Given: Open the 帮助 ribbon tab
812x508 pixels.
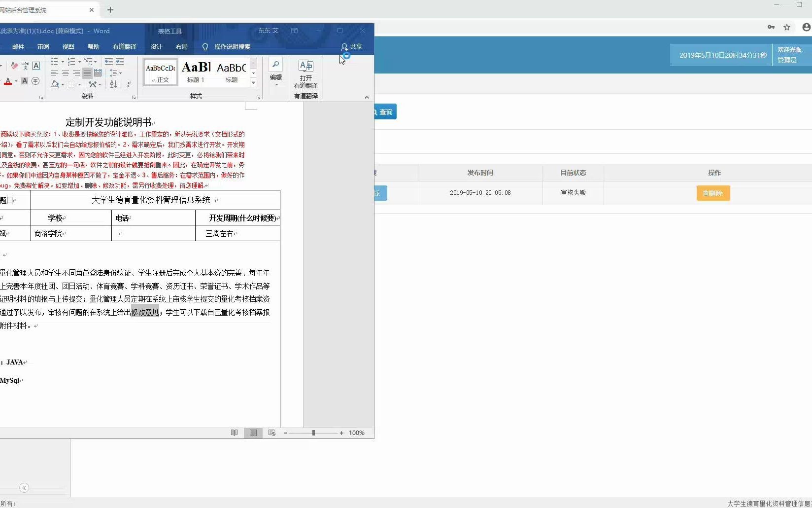Looking at the screenshot, I should 94,47.
